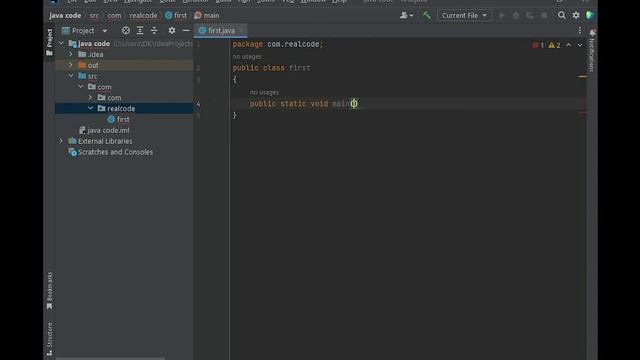The height and width of the screenshot is (360, 640).
Task: Open the editor tabs three-dot menu
Action: click(x=580, y=31)
